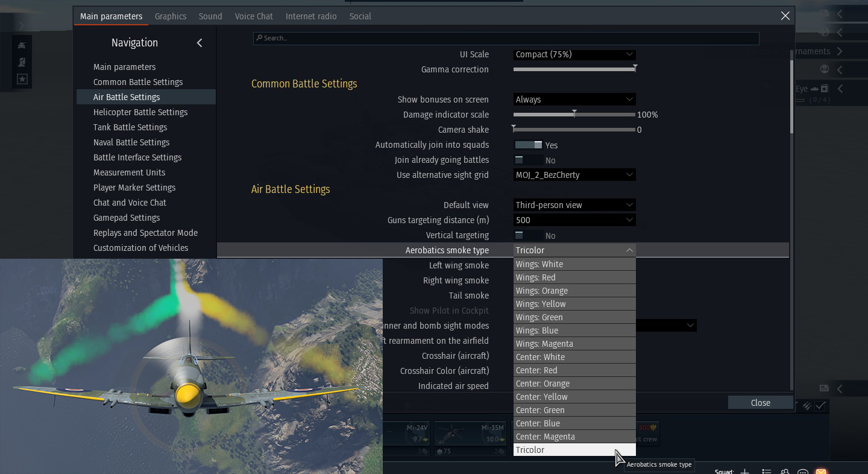Click the round emblem icon above Eye

click(824, 69)
